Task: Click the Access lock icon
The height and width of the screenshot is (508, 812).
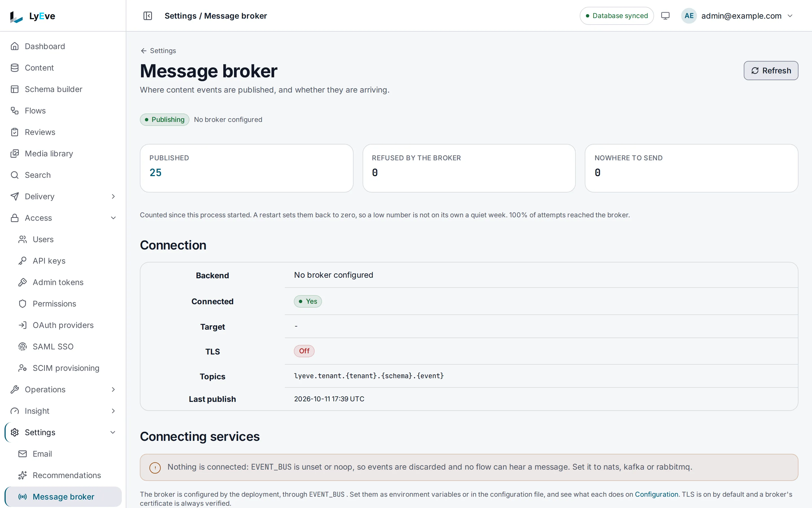Action: (x=15, y=218)
